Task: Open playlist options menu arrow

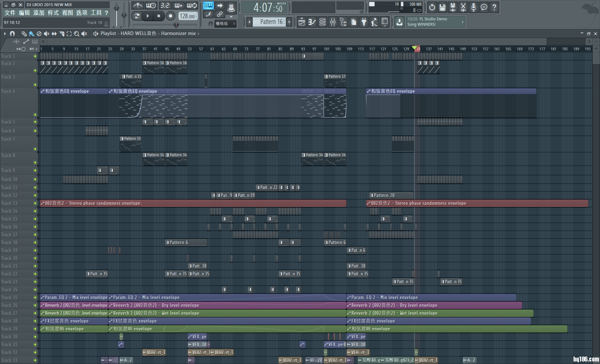Action: 5,34
